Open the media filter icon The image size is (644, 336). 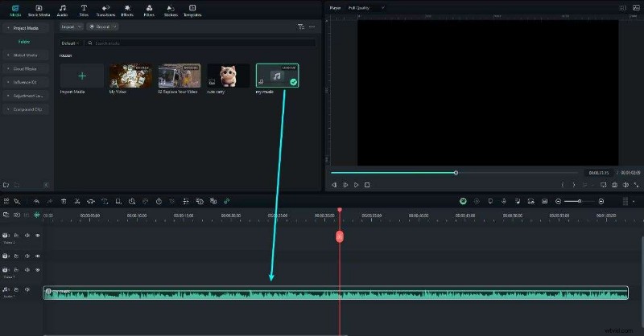pos(301,27)
